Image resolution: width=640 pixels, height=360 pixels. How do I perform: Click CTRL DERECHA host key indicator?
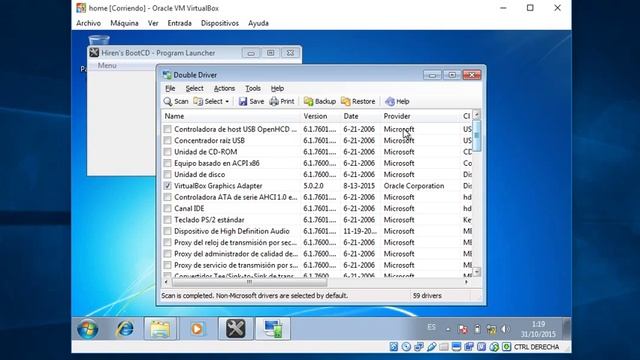click(x=536, y=347)
